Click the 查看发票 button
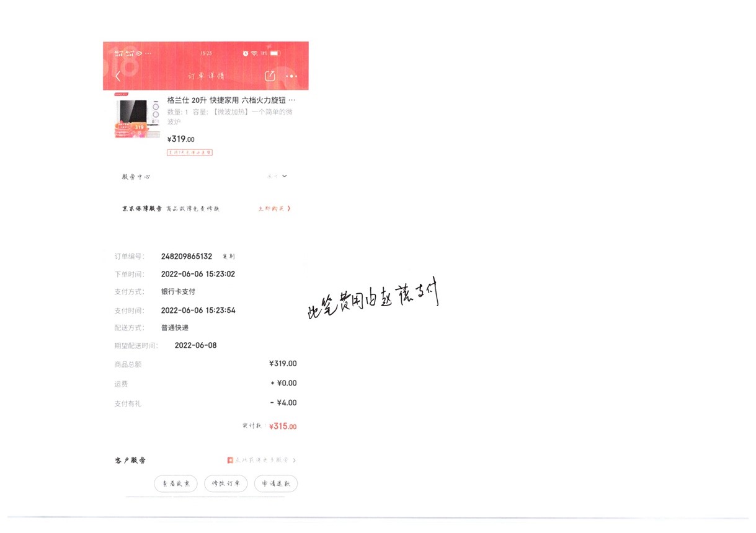Viewport: 756px width, 533px height. click(176, 484)
